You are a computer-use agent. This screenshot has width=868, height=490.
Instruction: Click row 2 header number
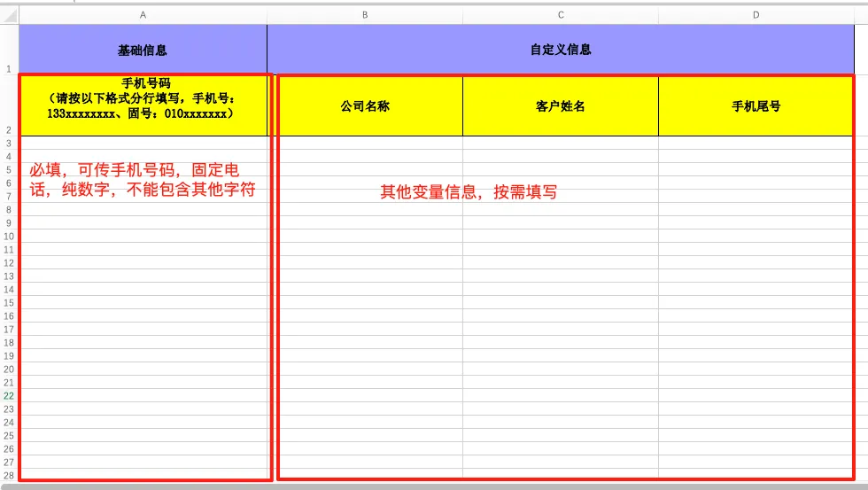[9, 129]
